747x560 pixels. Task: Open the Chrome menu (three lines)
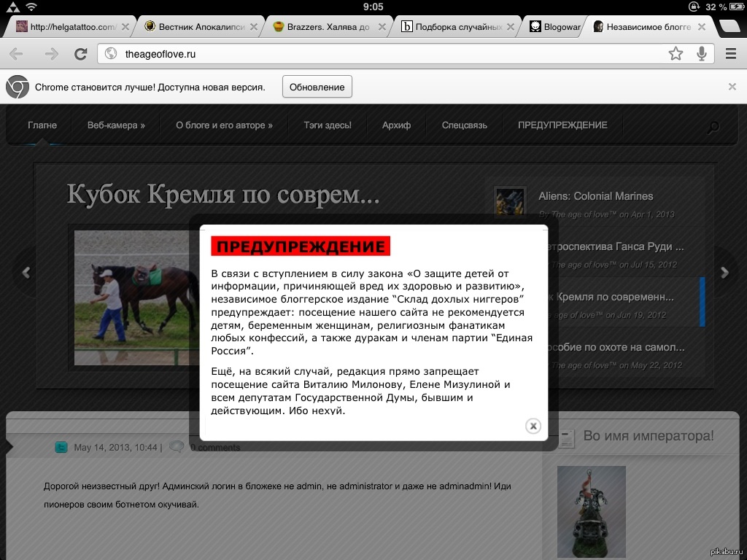click(x=730, y=54)
